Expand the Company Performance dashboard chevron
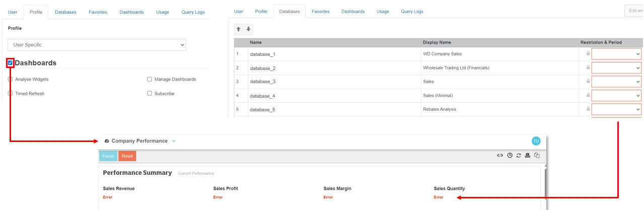 (174, 141)
